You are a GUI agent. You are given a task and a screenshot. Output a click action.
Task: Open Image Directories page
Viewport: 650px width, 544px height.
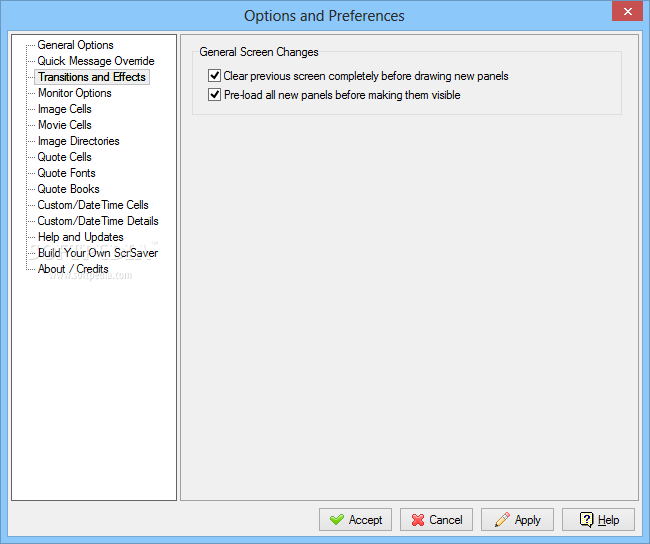(x=78, y=141)
